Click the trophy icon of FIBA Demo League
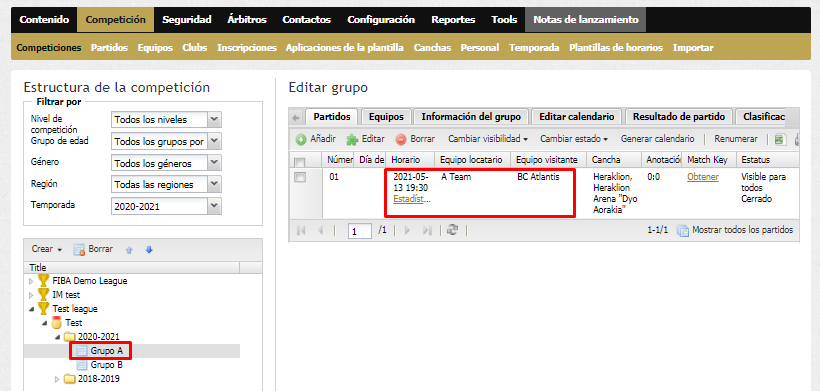 pos(43,281)
